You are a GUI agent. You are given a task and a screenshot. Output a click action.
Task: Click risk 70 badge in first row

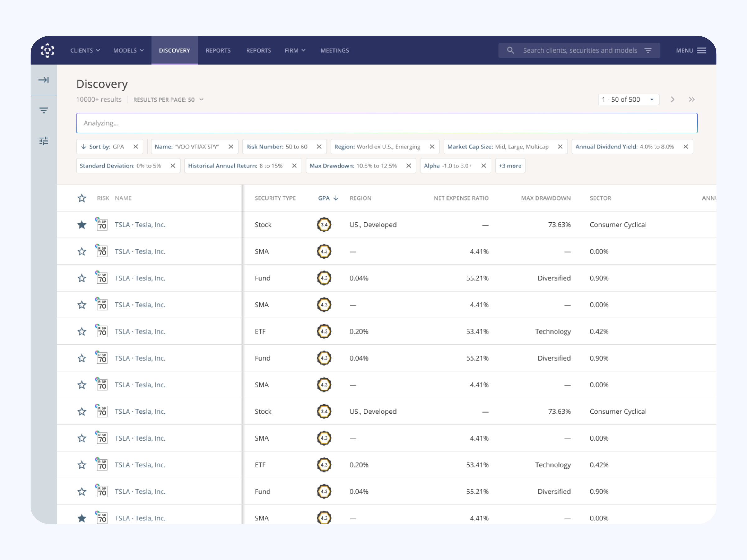102,224
